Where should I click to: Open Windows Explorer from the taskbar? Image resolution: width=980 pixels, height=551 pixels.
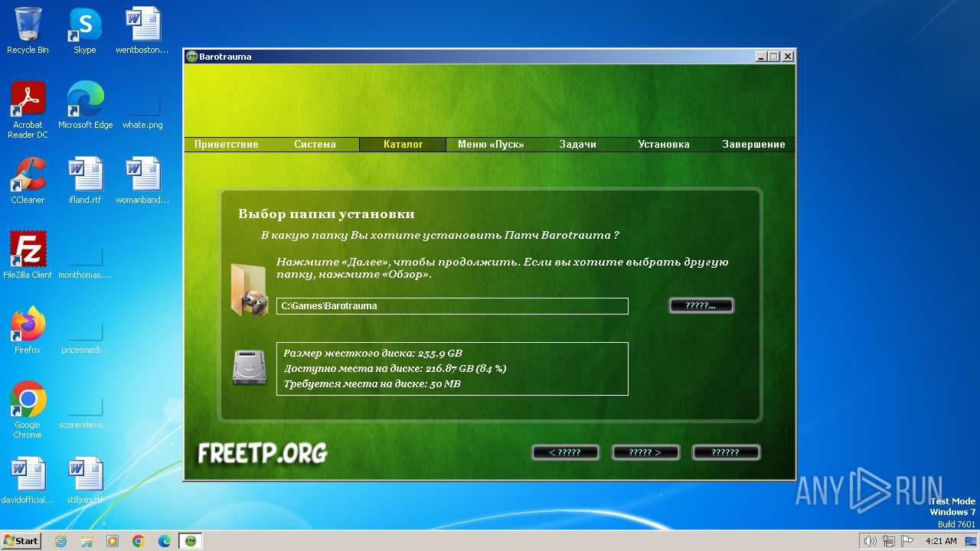point(87,541)
